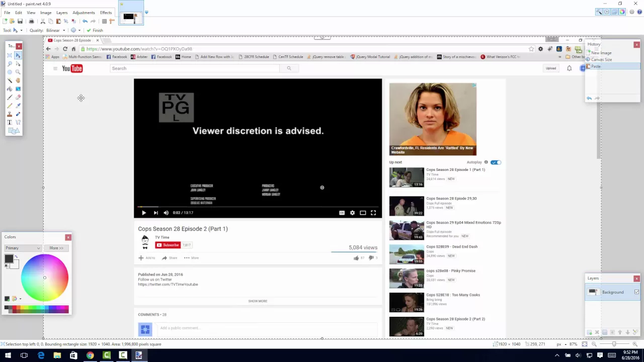Click the Undo arrow in toolbar
644x362 pixels.
click(85, 21)
